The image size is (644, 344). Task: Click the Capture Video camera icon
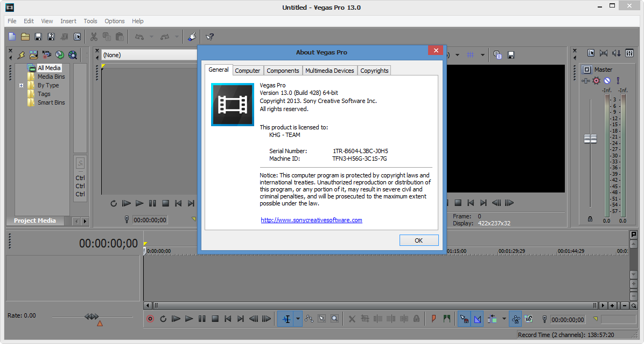click(47, 55)
